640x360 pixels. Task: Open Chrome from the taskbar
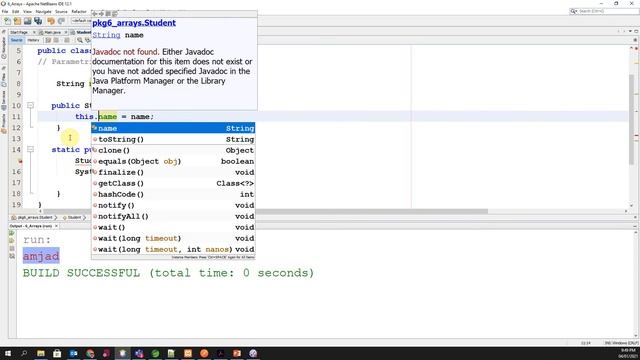tap(90, 353)
